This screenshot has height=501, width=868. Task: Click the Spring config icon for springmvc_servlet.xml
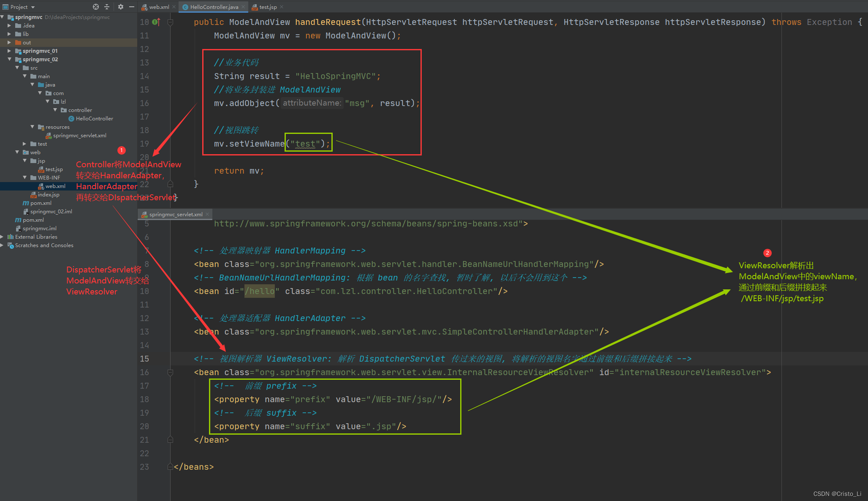(x=49, y=136)
